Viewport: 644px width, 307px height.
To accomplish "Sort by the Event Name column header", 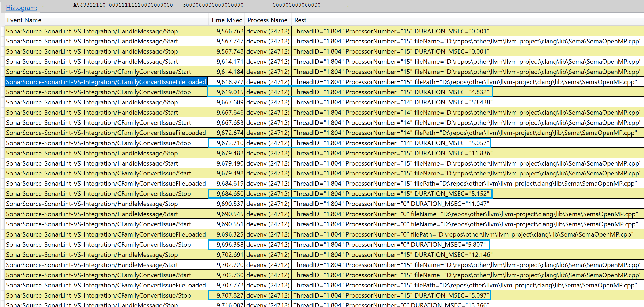I will (24, 20).
